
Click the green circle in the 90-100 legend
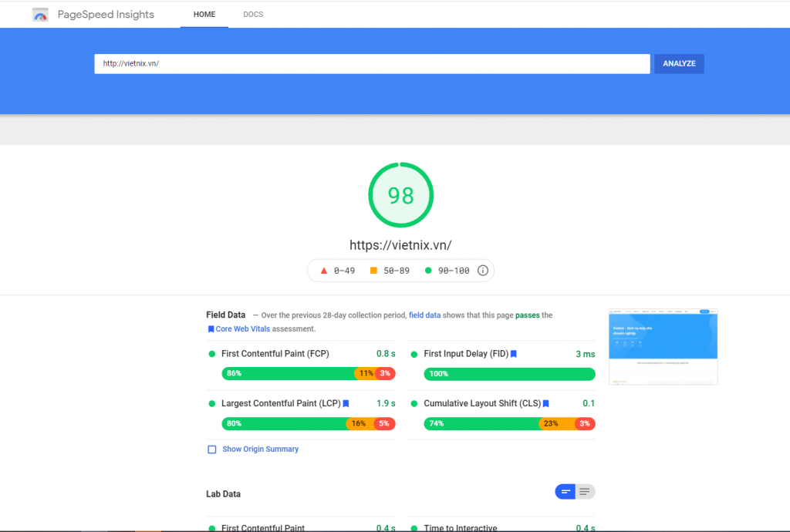[x=427, y=271]
